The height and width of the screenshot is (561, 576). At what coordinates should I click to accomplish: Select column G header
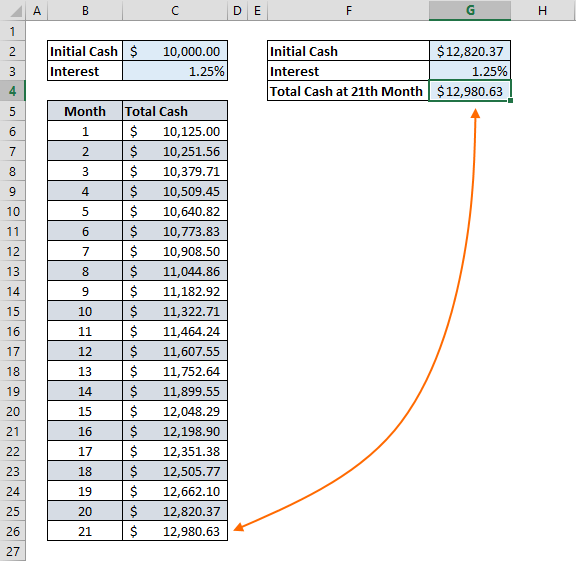(470, 11)
